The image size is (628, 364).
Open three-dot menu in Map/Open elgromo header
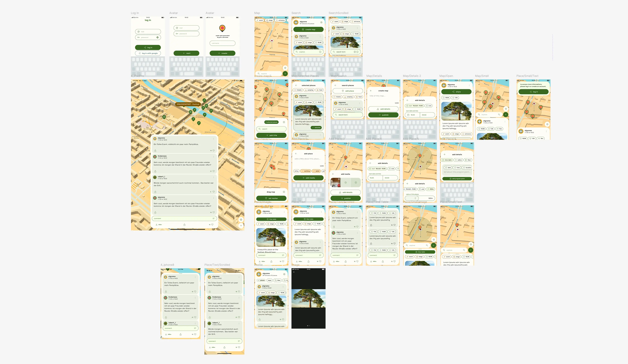tap(469, 85)
